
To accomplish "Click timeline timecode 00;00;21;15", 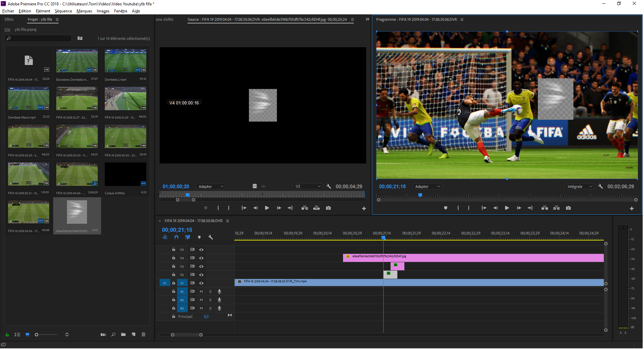I will (x=177, y=230).
